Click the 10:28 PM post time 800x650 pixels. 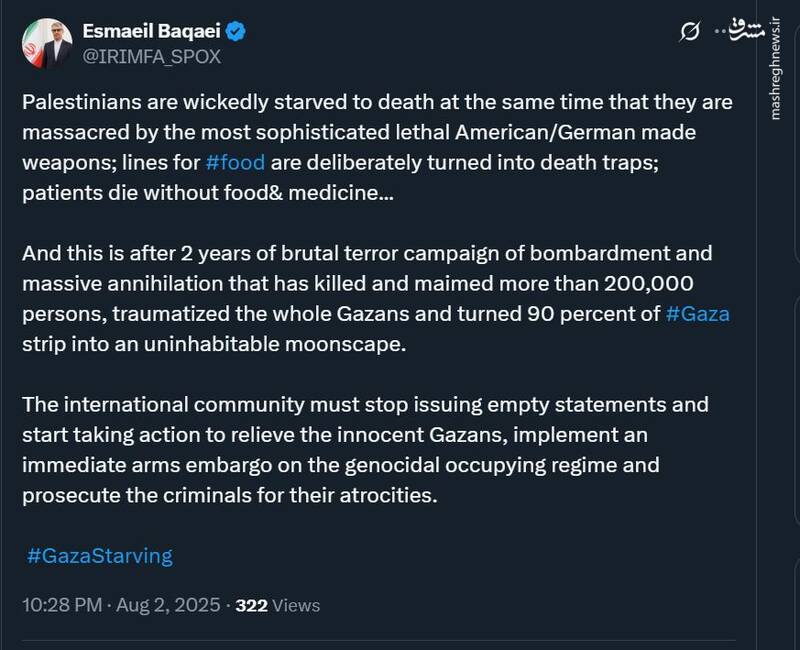click(60, 605)
